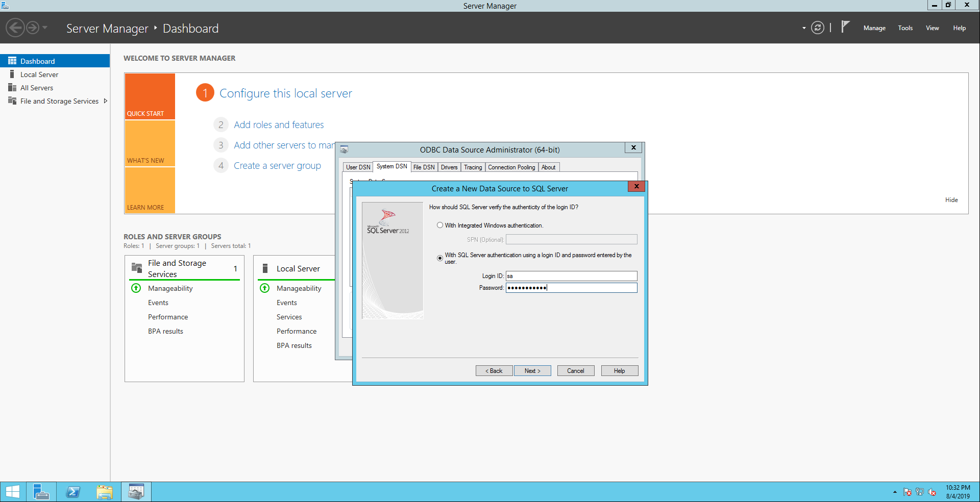Open navigation history dropdown arrow
The image size is (980, 502).
45,28
